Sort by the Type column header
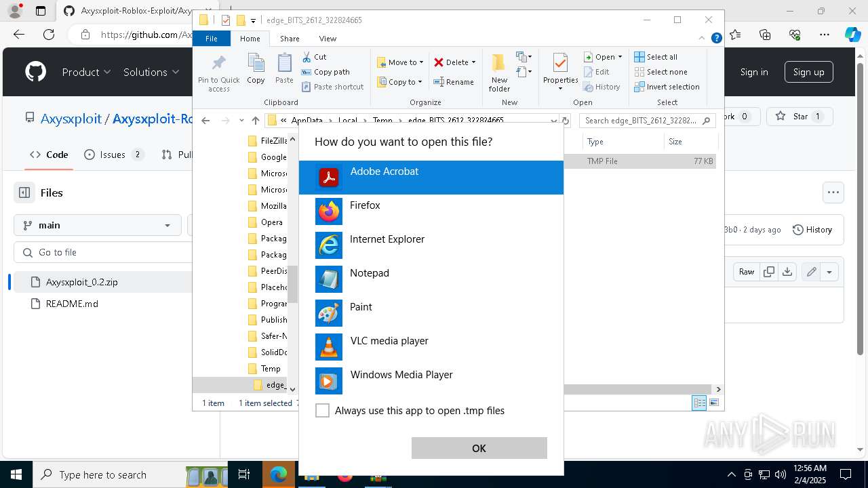This screenshot has height=488, width=868. click(623, 142)
